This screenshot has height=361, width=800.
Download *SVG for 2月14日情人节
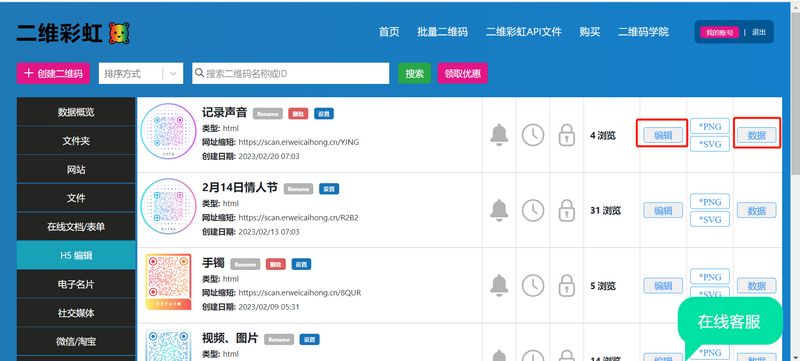710,219
